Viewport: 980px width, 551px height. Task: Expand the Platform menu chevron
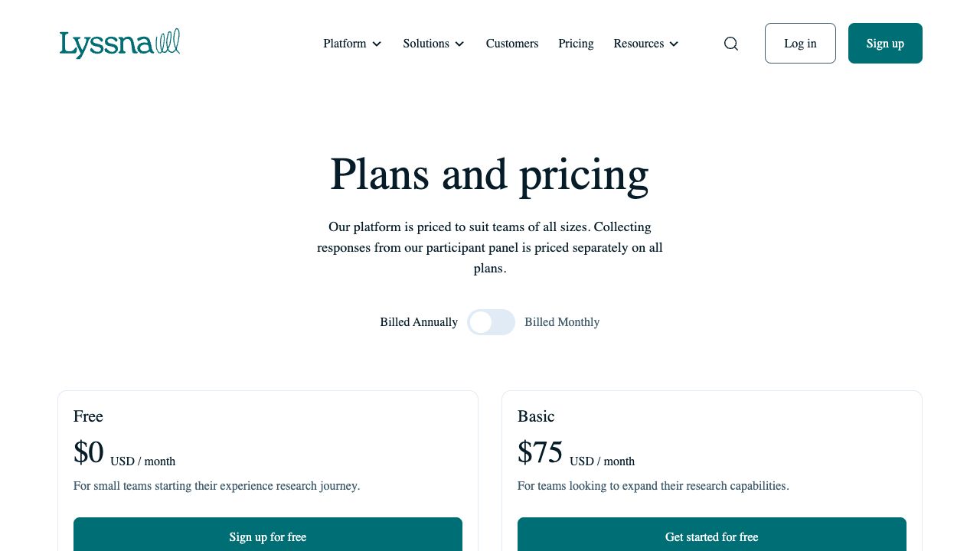click(377, 44)
